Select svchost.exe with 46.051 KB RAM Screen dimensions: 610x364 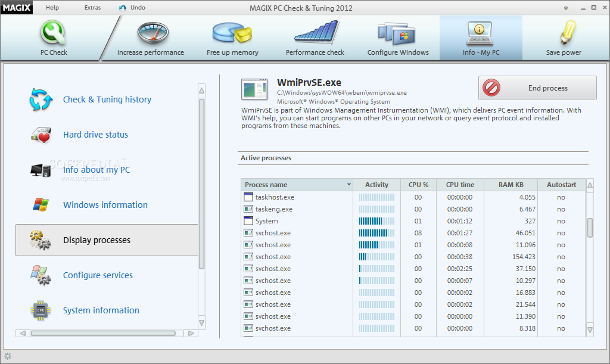[x=413, y=233]
